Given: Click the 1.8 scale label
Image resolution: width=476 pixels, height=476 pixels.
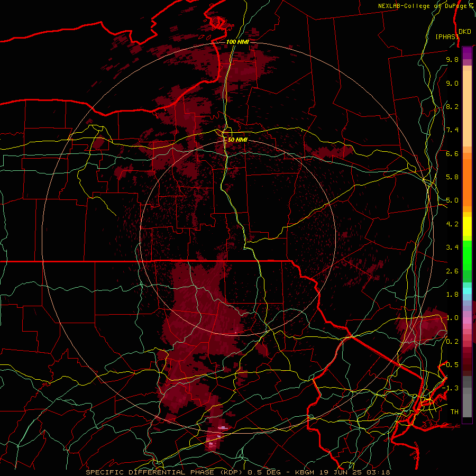Looking at the screenshot, I should click(x=452, y=295).
